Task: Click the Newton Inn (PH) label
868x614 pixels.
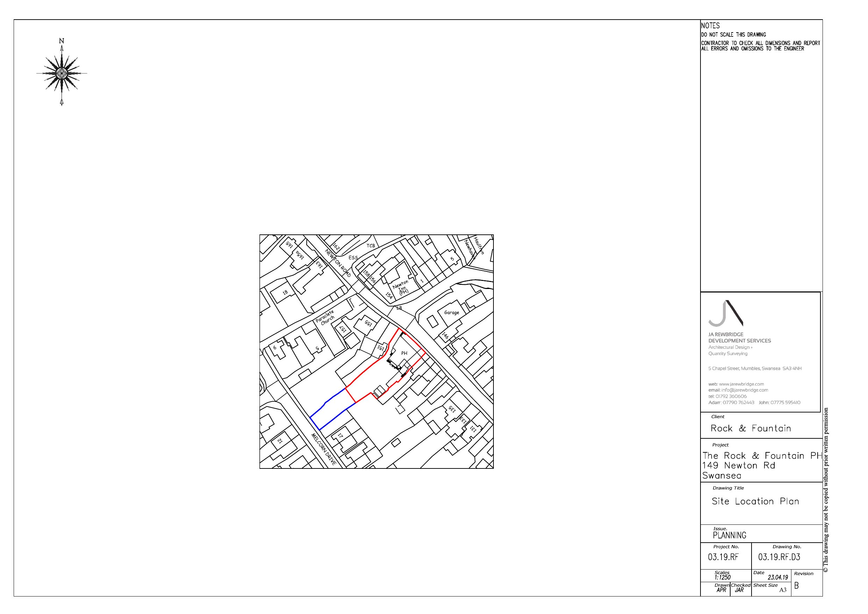Action: 401,288
